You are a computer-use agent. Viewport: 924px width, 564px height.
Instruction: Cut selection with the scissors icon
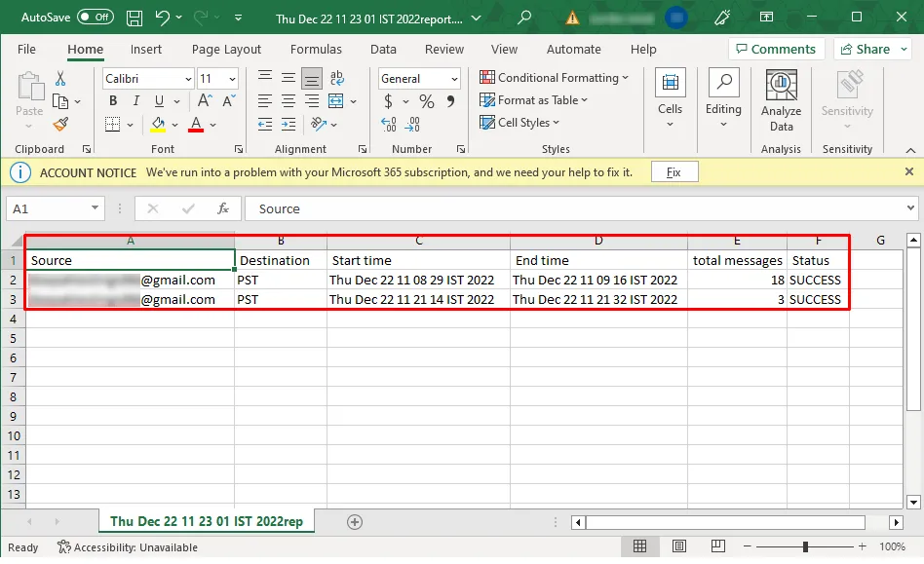tap(60, 79)
